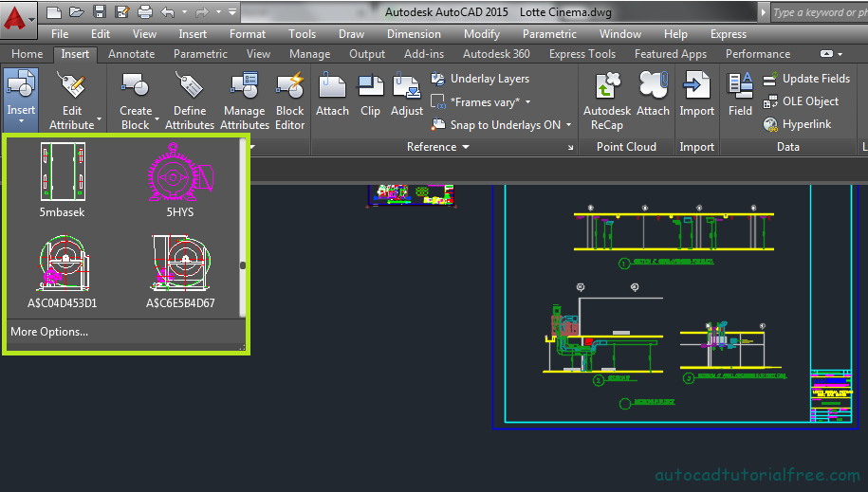868x492 pixels.
Task: Click Update Fields
Action: 806,79
